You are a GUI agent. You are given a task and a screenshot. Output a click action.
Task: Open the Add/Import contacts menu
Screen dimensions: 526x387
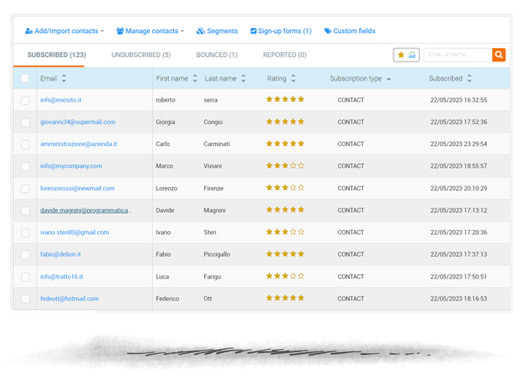pos(64,31)
